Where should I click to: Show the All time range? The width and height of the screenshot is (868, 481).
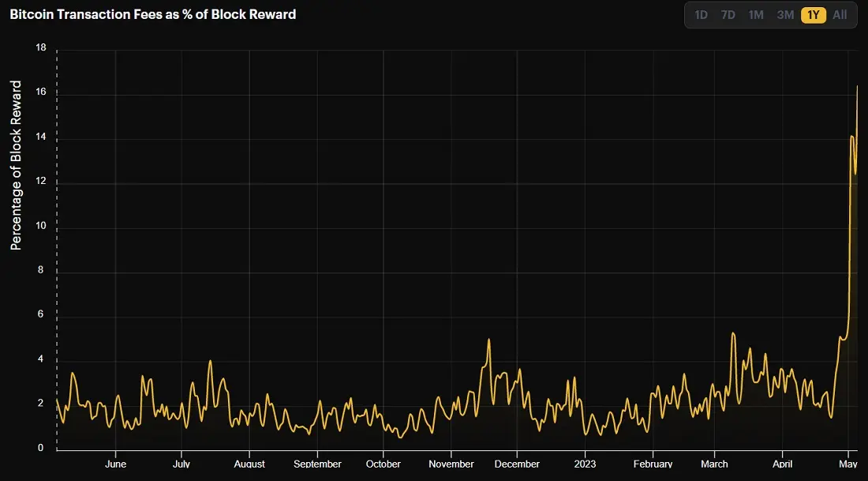(840, 15)
